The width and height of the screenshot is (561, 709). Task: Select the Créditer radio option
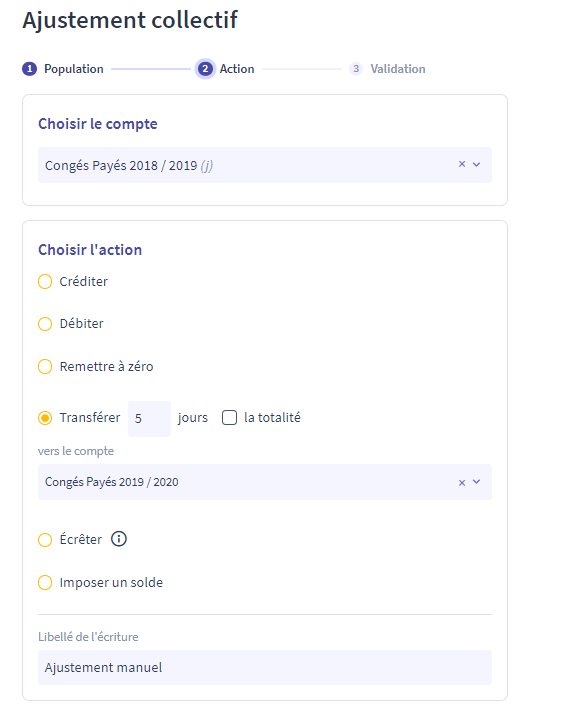(x=45, y=282)
